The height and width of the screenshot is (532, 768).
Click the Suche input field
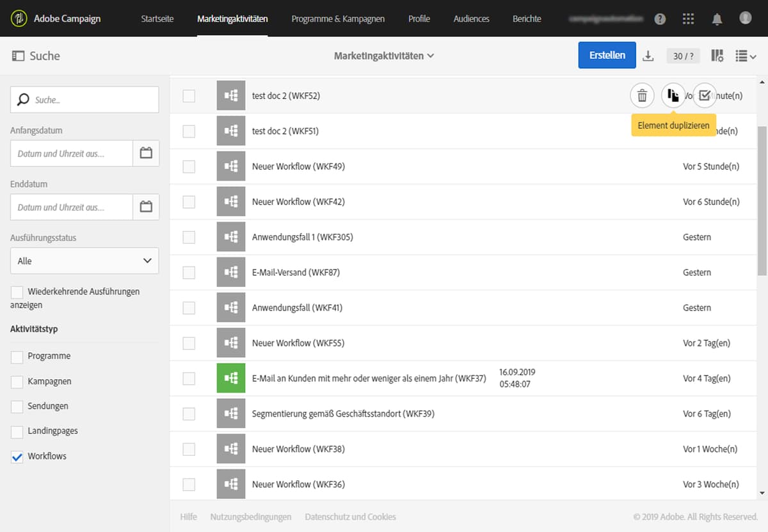(84, 99)
